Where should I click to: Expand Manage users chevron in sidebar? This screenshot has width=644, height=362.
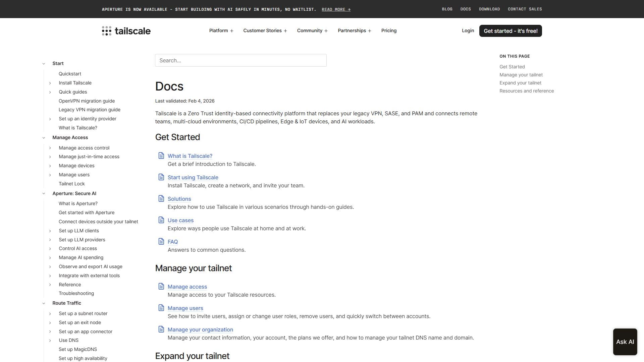50,175
